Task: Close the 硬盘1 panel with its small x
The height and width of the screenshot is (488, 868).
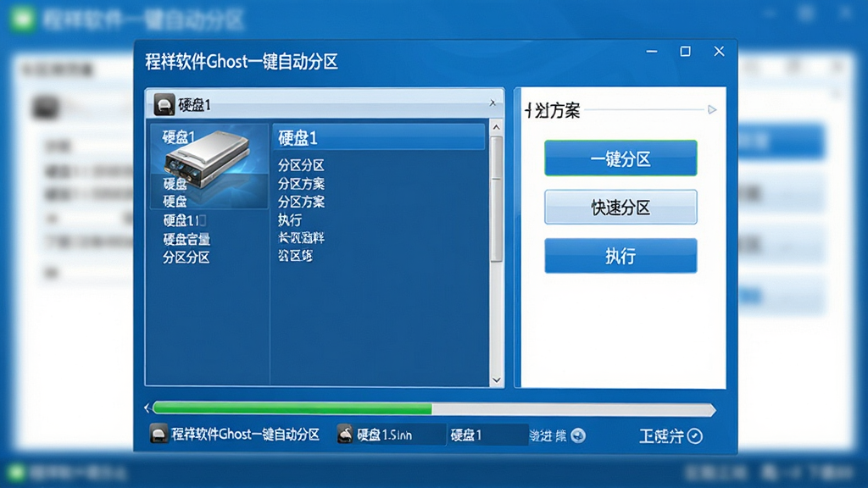Action: click(x=492, y=103)
